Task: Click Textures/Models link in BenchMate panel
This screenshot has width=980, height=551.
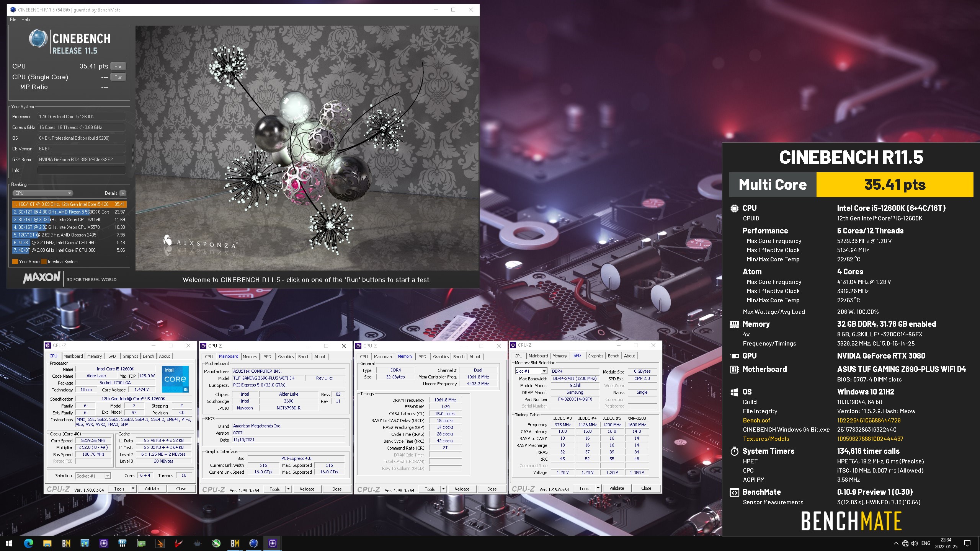Action: [x=766, y=439]
